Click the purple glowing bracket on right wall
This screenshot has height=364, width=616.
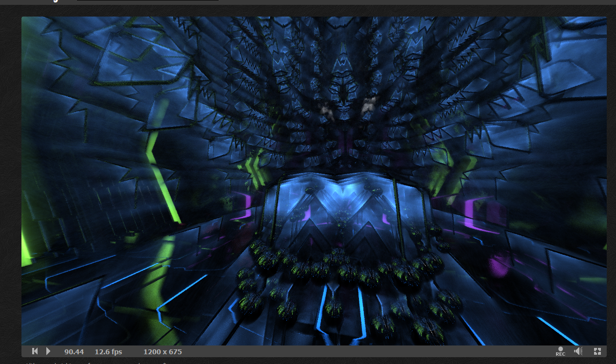point(472,214)
